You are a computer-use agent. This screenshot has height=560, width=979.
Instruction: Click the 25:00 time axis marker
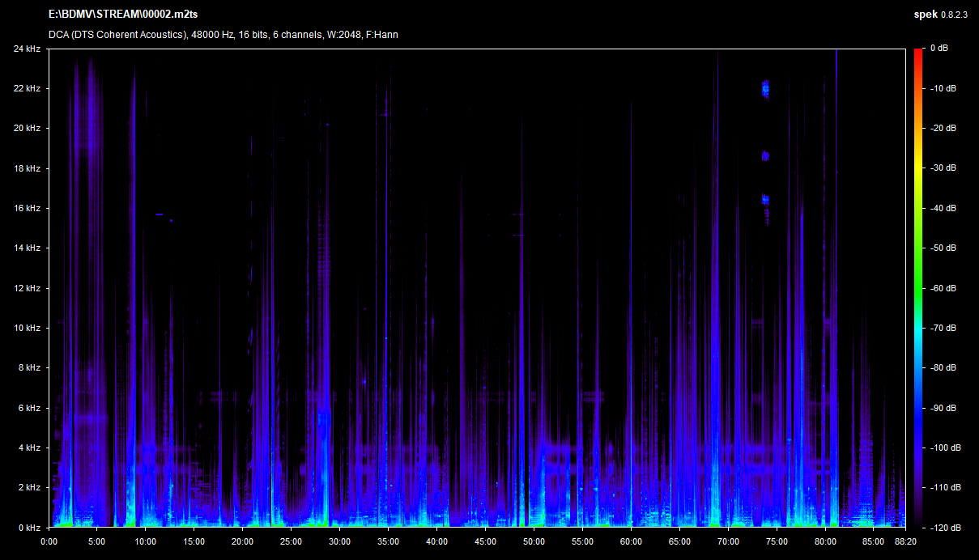[291, 541]
